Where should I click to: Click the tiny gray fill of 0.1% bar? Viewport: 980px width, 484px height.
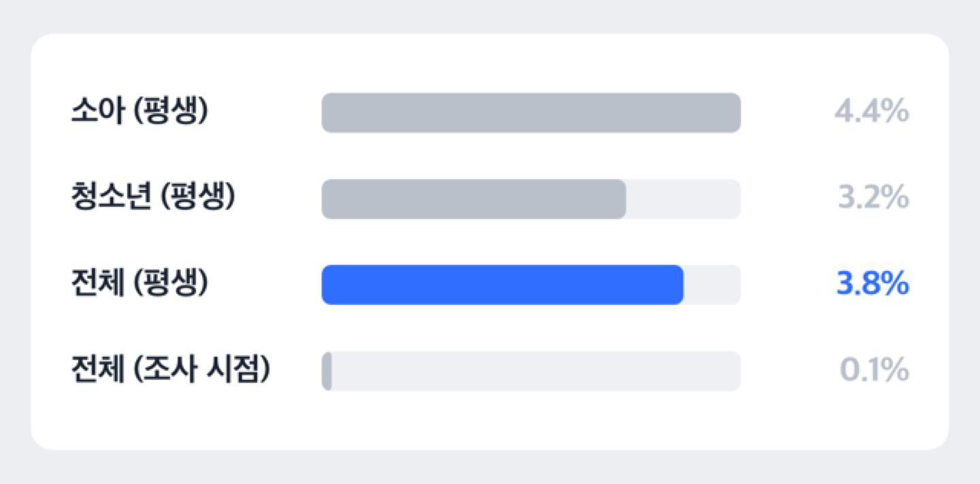327,371
